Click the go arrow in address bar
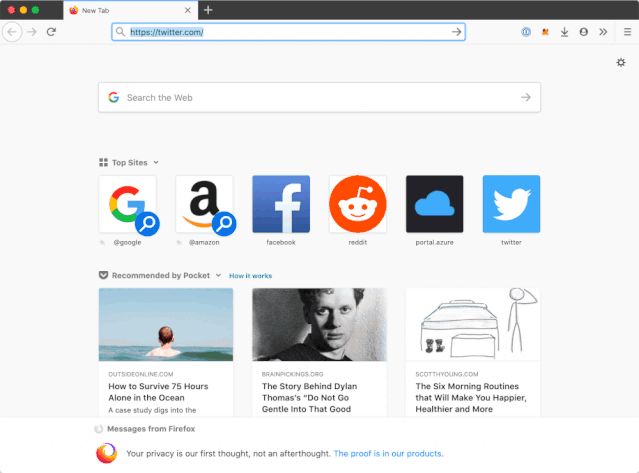 click(456, 32)
